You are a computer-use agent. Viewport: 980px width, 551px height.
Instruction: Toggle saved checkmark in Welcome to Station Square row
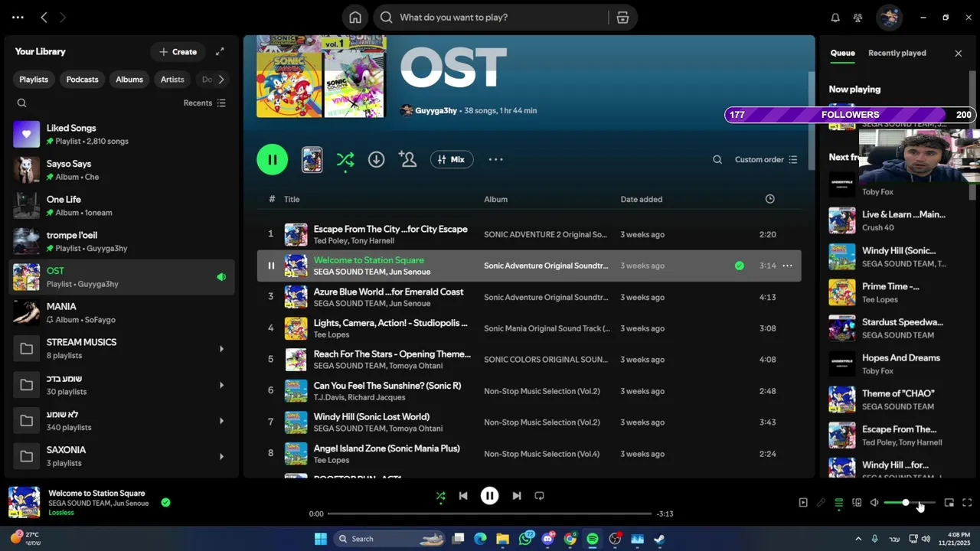(739, 266)
